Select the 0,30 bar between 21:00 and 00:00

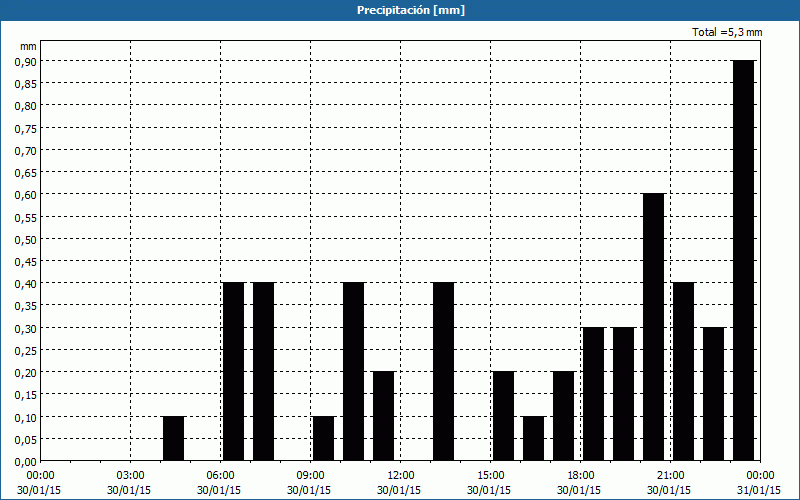point(714,394)
